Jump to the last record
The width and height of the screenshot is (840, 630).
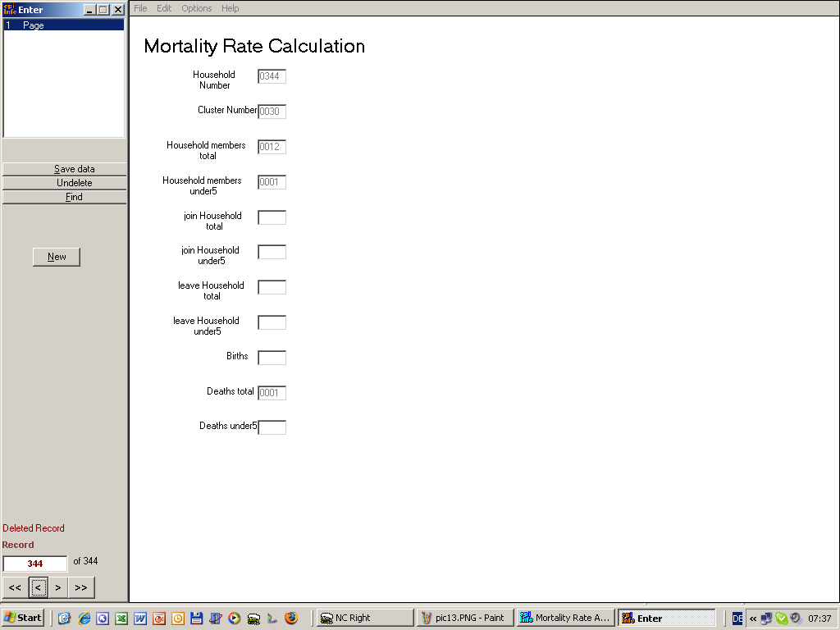(x=81, y=587)
